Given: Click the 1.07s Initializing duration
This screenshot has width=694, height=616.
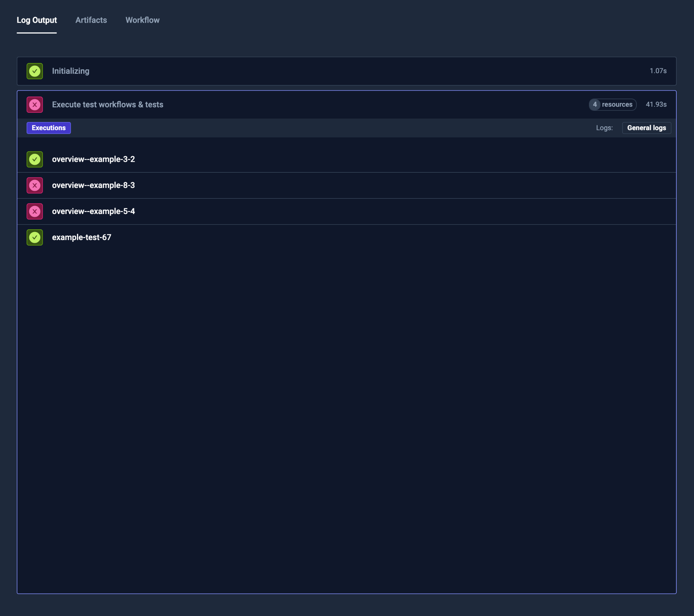Looking at the screenshot, I should [x=658, y=71].
